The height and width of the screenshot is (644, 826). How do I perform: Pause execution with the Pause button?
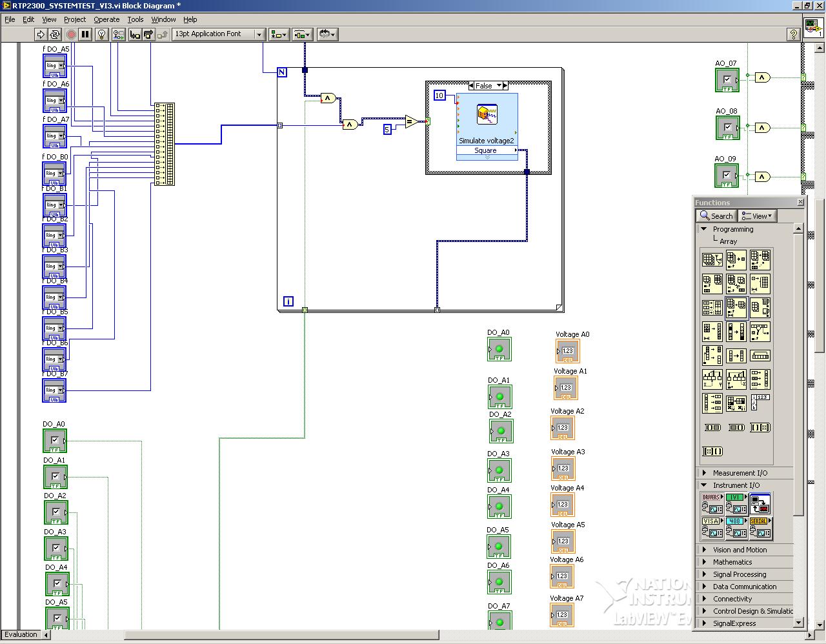point(85,34)
